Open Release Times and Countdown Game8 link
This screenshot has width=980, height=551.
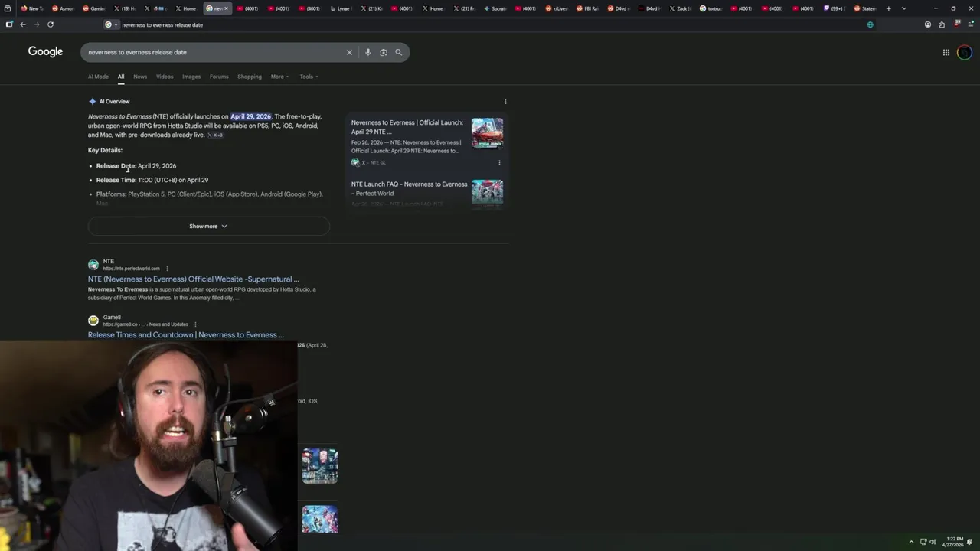pos(186,335)
